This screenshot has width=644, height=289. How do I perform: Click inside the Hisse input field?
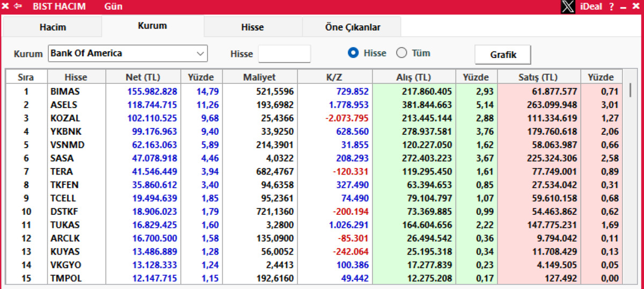(284, 54)
